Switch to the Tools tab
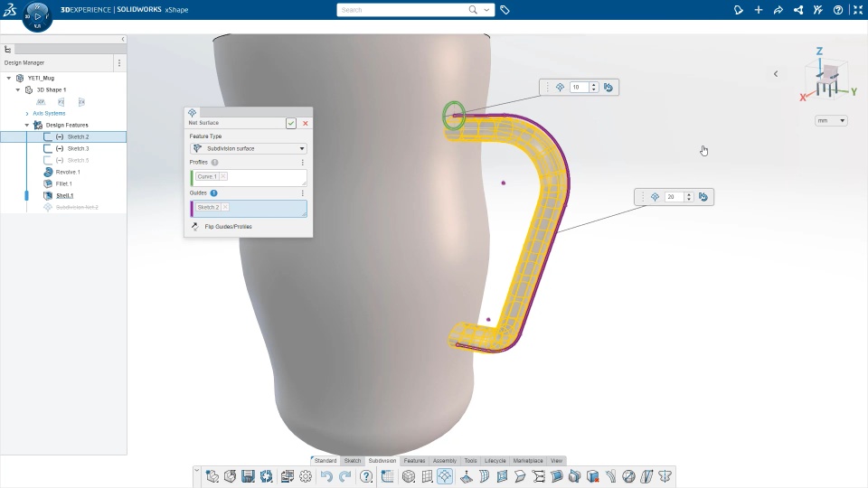The image size is (868, 488). [470, 460]
